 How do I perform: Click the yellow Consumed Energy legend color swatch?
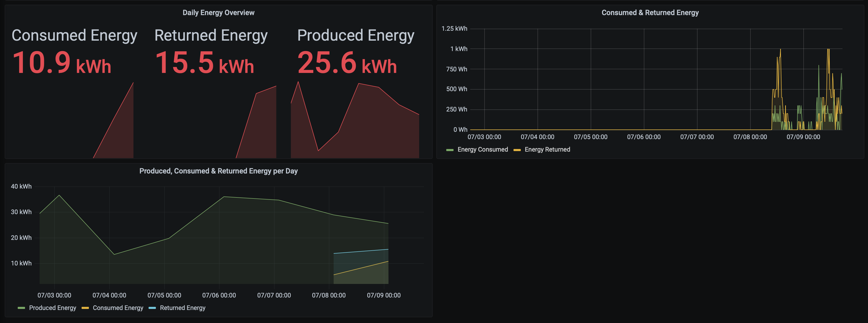tap(85, 308)
